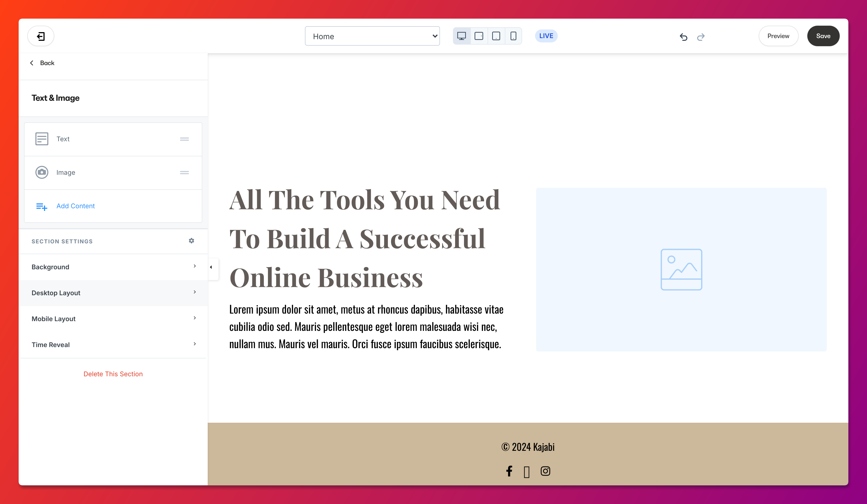Click Add Content link
The height and width of the screenshot is (504, 867).
(75, 206)
